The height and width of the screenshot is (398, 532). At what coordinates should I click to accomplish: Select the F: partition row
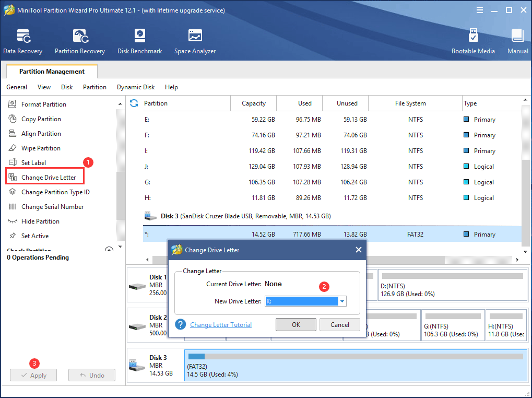coord(332,135)
